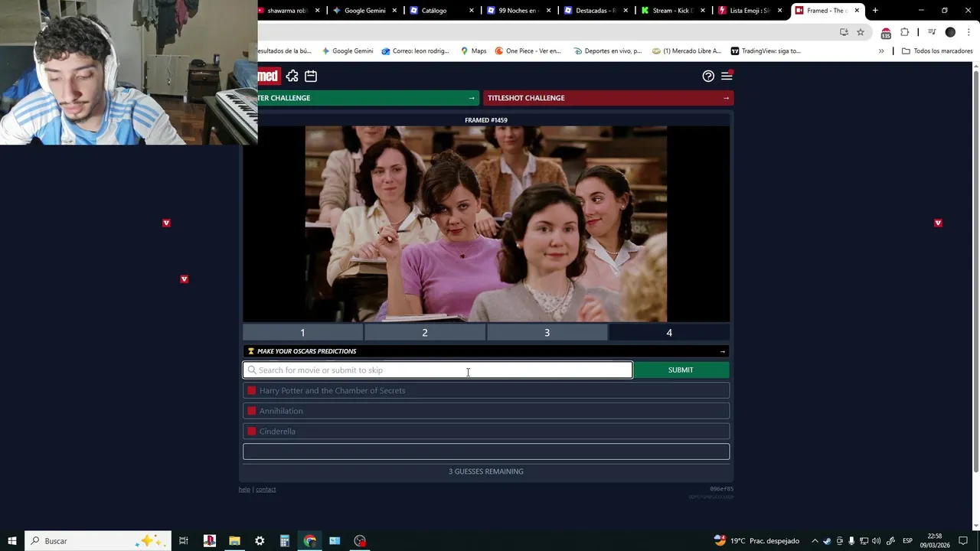
Task: Open File Explorer from the taskbar
Action: [x=234, y=541]
